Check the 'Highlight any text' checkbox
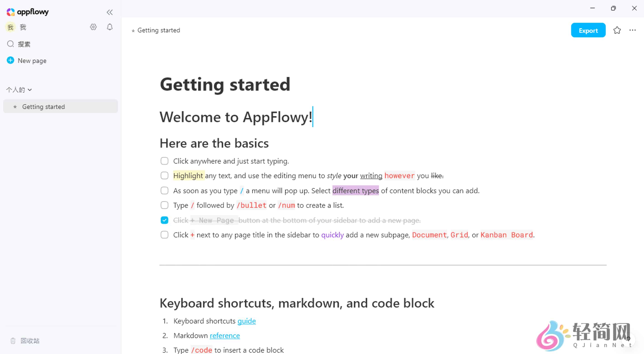644x354 pixels. 164,175
